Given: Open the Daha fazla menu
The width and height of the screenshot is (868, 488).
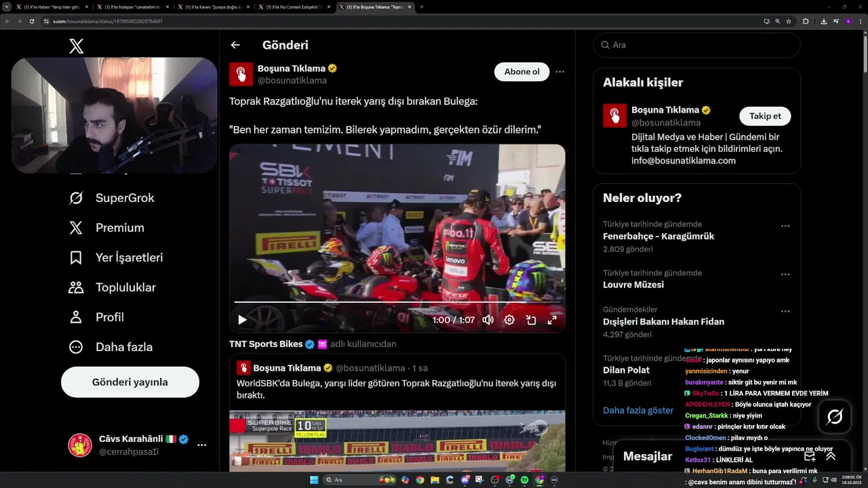Looking at the screenshot, I should pos(111,347).
